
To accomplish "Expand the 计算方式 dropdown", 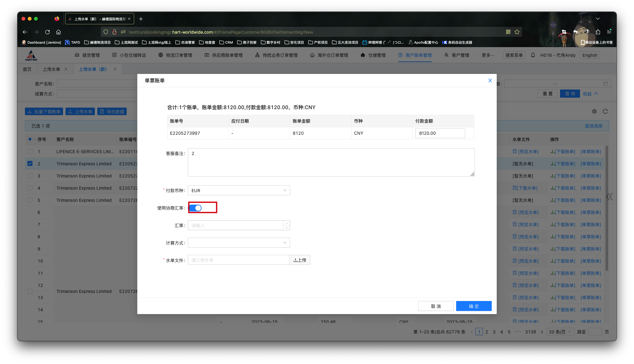I will (x=239, y=243).
